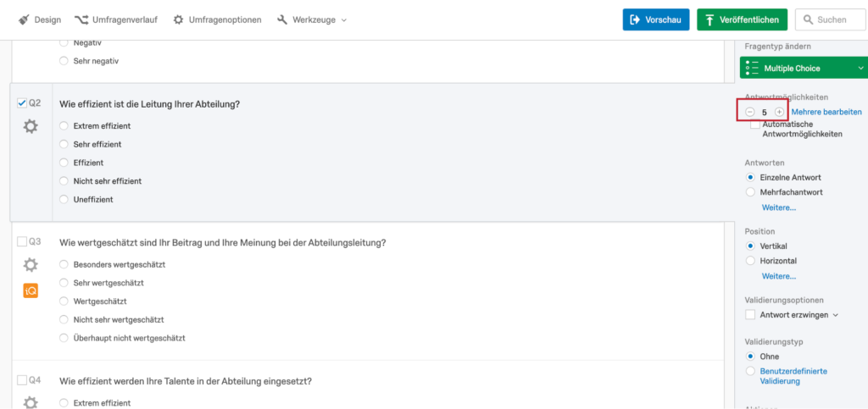This screenshot has width=868, height=409.
Task: Click Benutzerdefinierte Validierung link
Action: (x=793, y=376)
